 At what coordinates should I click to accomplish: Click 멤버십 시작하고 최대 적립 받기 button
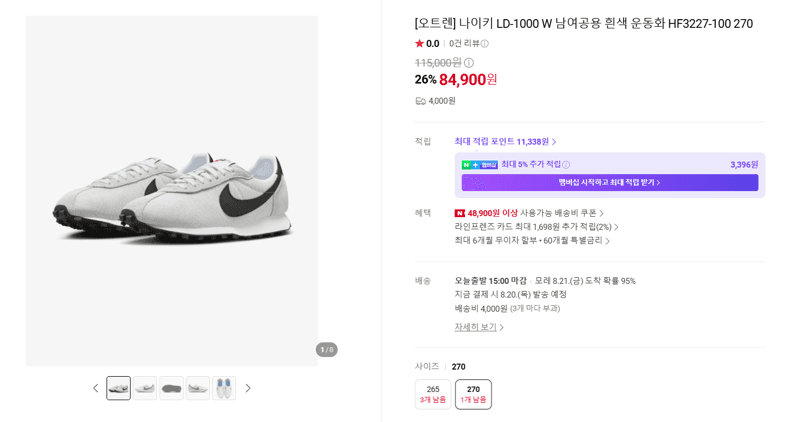(610, 182)
